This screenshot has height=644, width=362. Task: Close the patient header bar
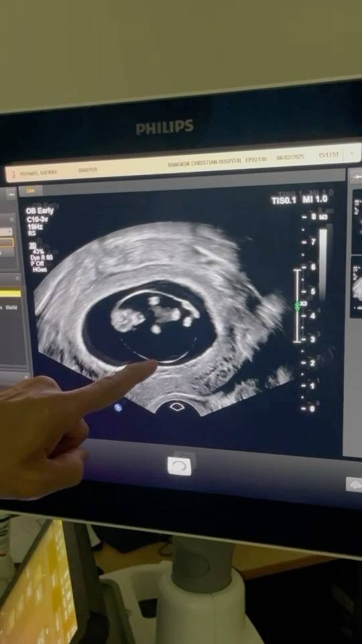(x=352, y=153)
